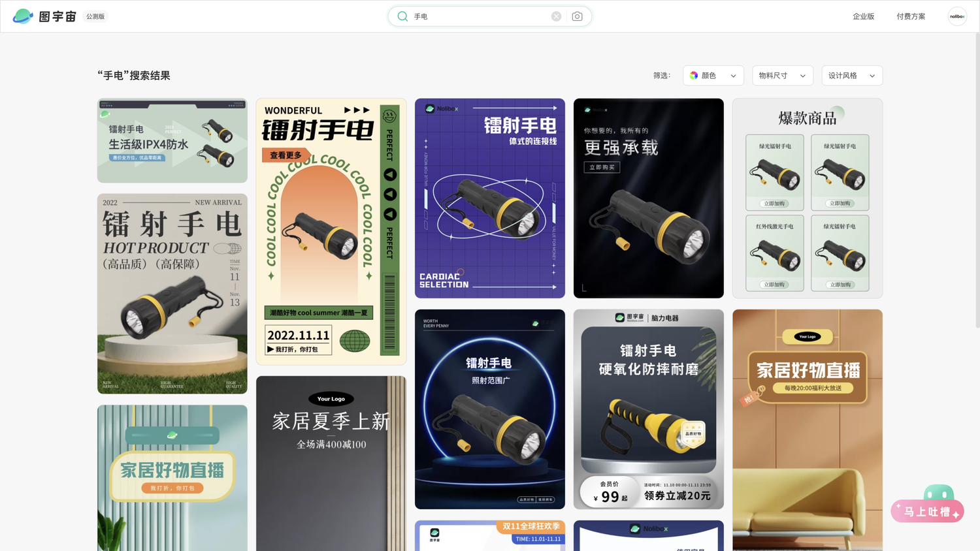980x551 pixels.
Task: Open the 家居夏季上新 dark template
Action: click(x=331, y=464)
